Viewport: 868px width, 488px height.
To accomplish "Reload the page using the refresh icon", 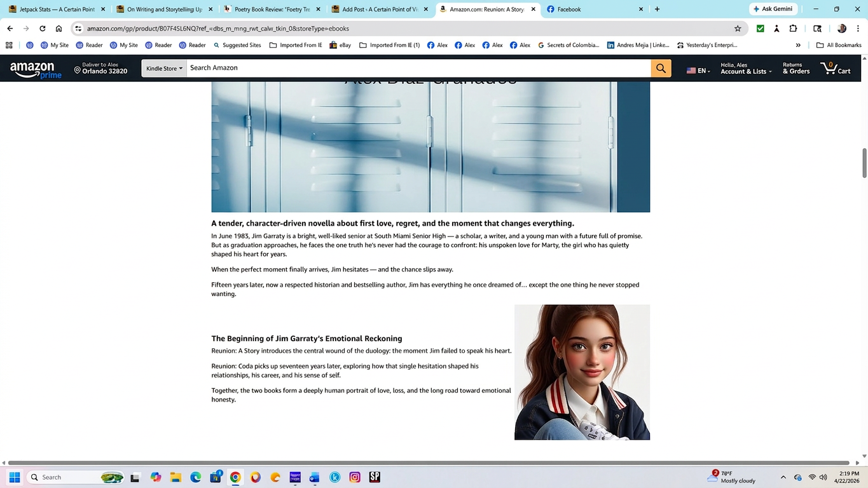I will point(43,29).
